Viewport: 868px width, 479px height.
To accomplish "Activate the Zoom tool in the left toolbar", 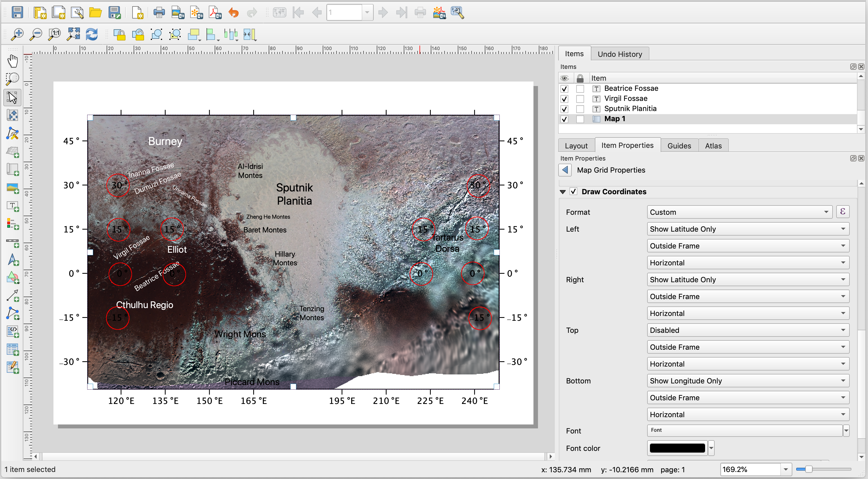I will pos(12,78).
